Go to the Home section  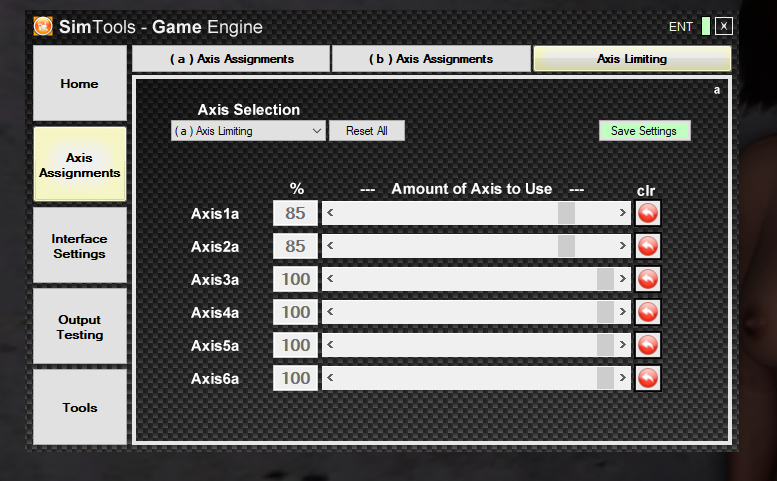point(80,83)
